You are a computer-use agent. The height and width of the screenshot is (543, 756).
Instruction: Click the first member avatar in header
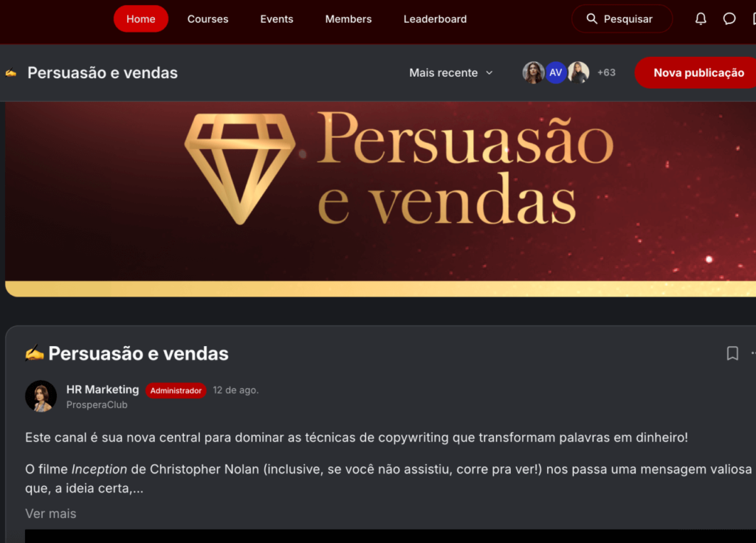(533, 73)
